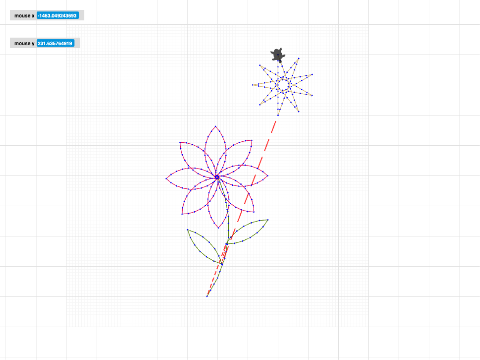Click the center of the pink flower
This screenshot has height=360, width=480.
(217, 177)
